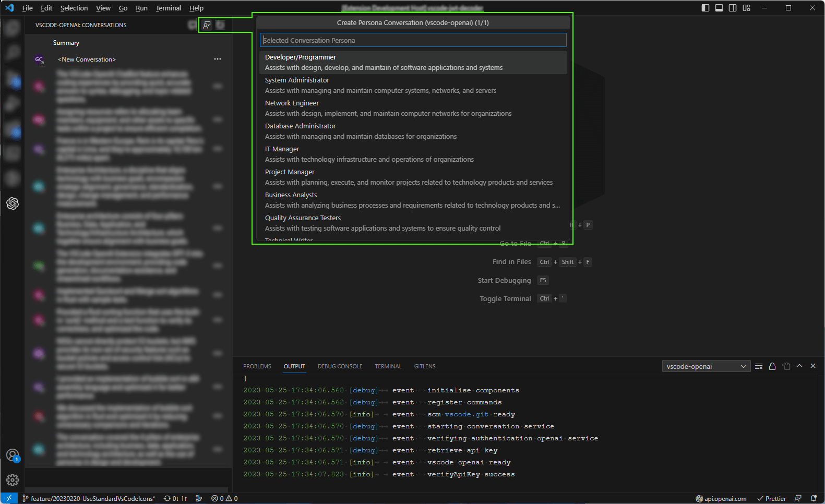Image resolution: width=825 pixels, height=504 pixels.
Task: Open the ellipsis menu for New Conversation
Action: (x=218, y=59)
